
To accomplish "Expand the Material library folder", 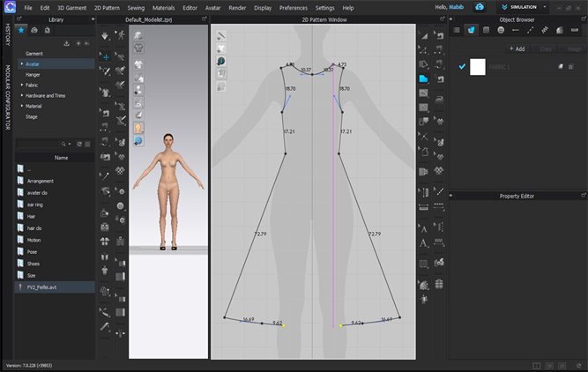I will (x=22, y=106).
